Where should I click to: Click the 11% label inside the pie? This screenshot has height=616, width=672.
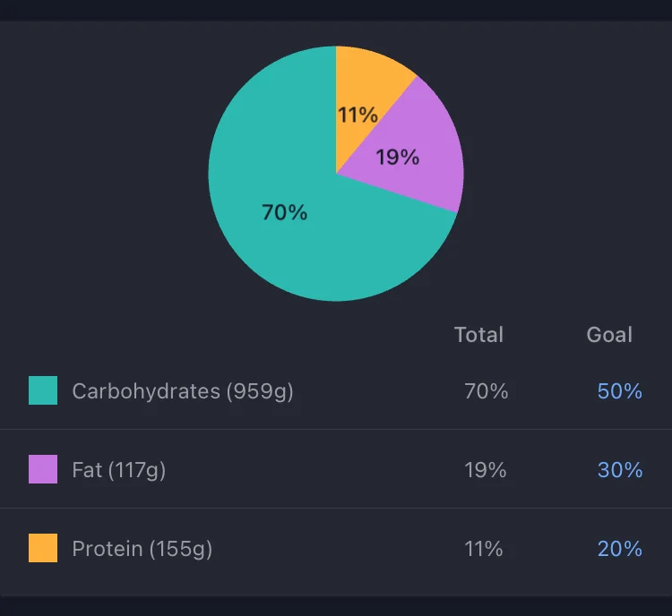(358, 115)
